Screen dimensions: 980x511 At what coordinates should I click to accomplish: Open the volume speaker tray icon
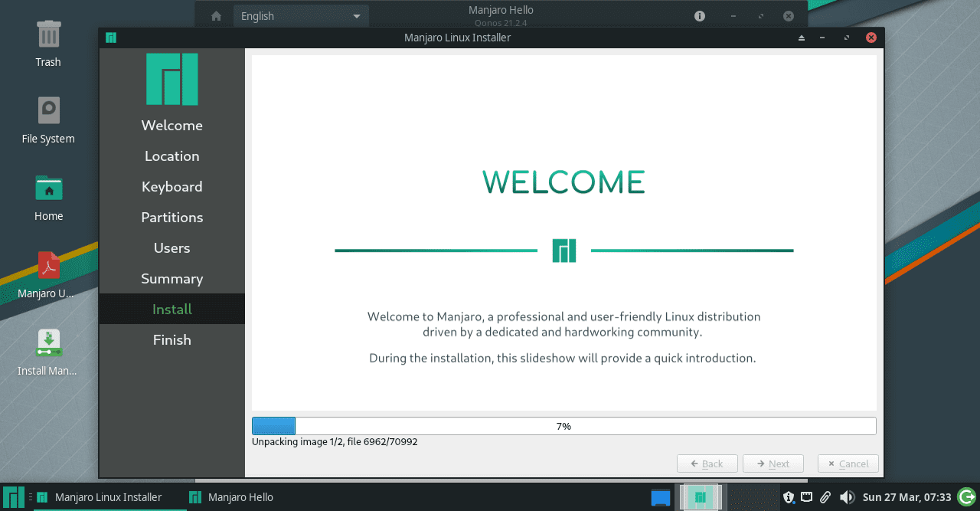click(847, 497)
